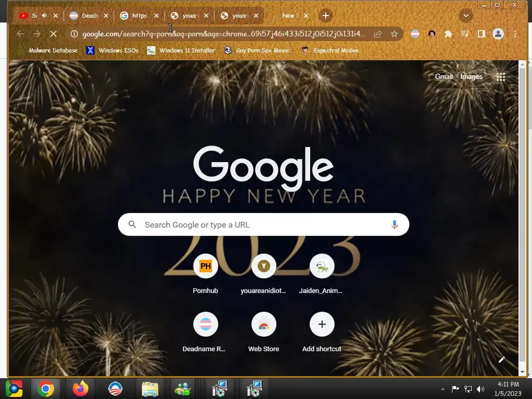The width and height of the screenshot is (532, 399).
Task: Open the file explorer folder taskbar icon
Action: click(x=150, y=389)
